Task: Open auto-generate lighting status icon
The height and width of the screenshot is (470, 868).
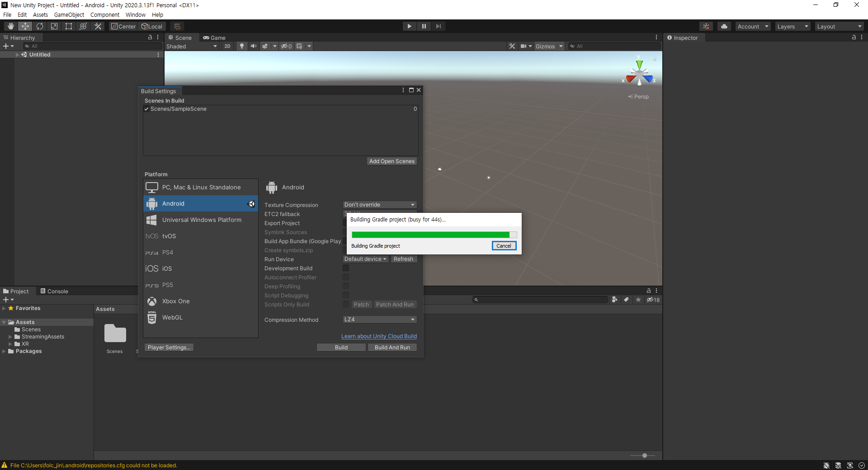Action: coord(850,465)
